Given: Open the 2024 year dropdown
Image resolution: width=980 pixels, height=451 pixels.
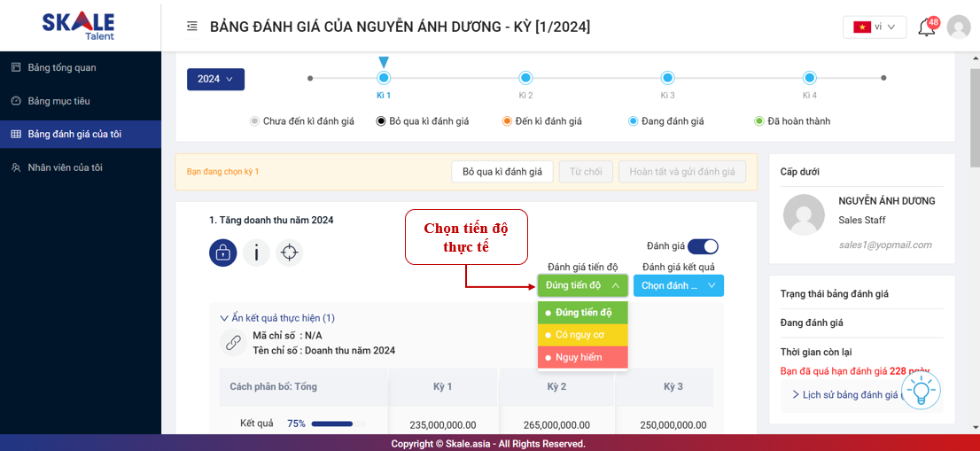Looking at the screenshot, I should [x=215, y=79].
